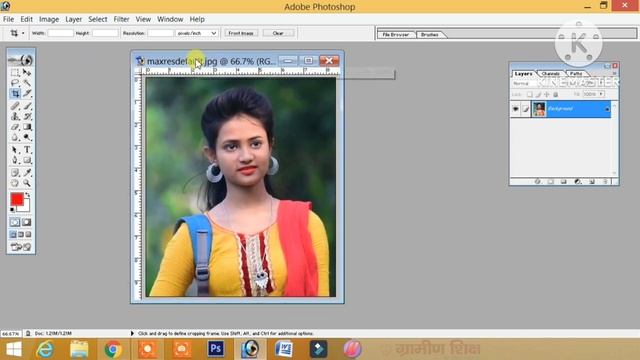
Task: Select the Blur tool
Action: tap(15, 137)
